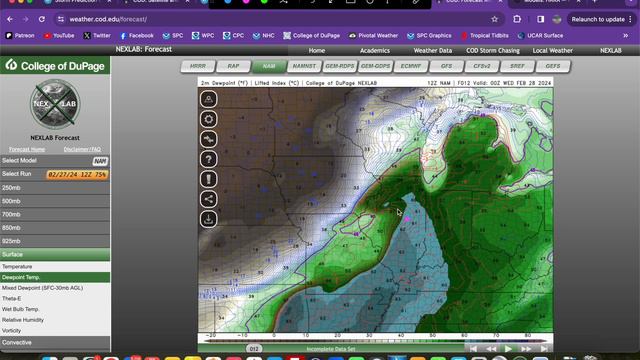Click browser forward arrow
Screen dimensions: 640x360
click(x=25, y=19)
